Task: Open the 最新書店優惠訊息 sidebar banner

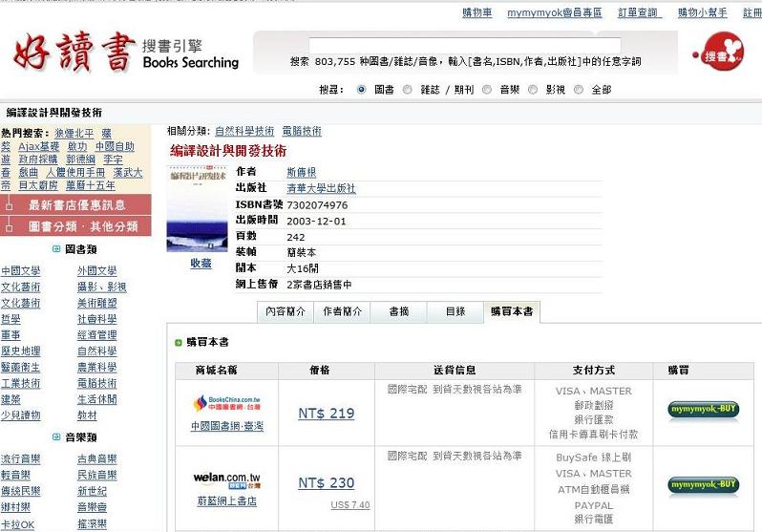Action: coord(75,204)
